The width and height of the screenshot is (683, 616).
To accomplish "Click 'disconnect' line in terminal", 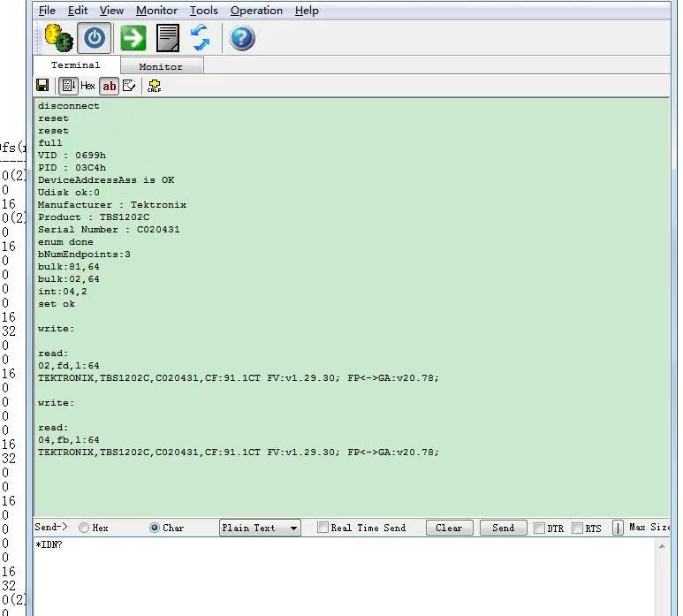I will coord(69,106).
